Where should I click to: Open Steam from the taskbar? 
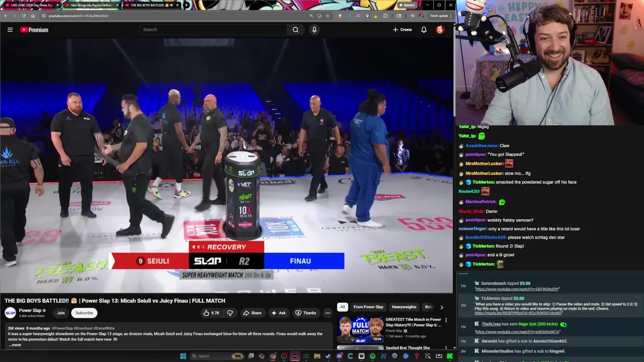[x=328, y=356]
